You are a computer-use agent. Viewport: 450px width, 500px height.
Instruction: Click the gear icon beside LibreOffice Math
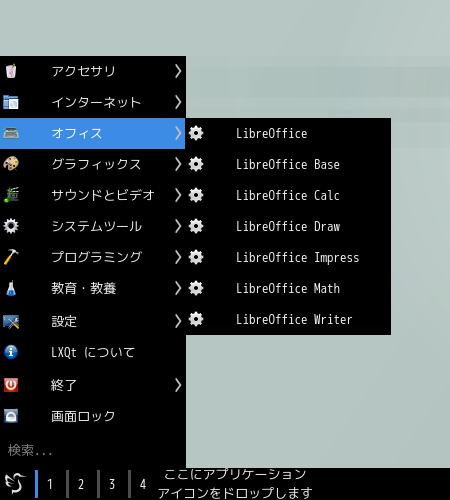click(x=196, y=288)
